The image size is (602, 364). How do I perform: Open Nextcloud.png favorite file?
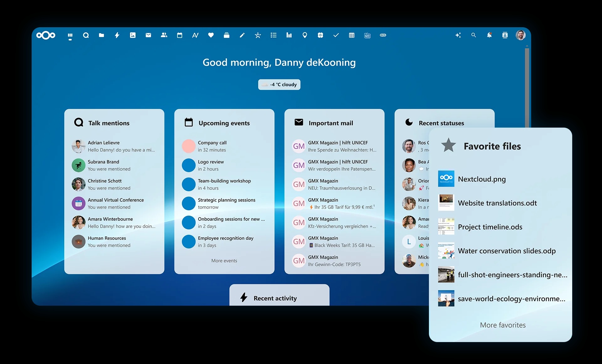[503, 179]
